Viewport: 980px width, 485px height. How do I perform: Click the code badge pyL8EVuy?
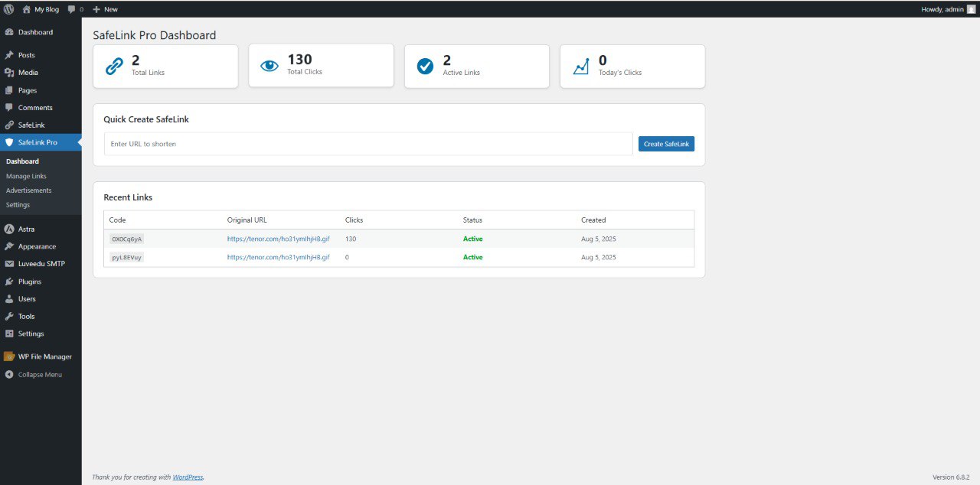click(126, 257)
